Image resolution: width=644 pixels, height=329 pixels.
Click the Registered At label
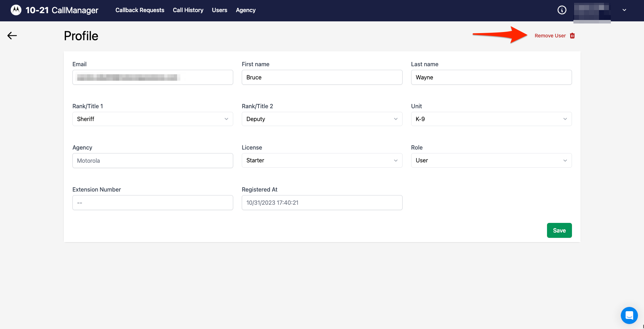pos(260,189)
